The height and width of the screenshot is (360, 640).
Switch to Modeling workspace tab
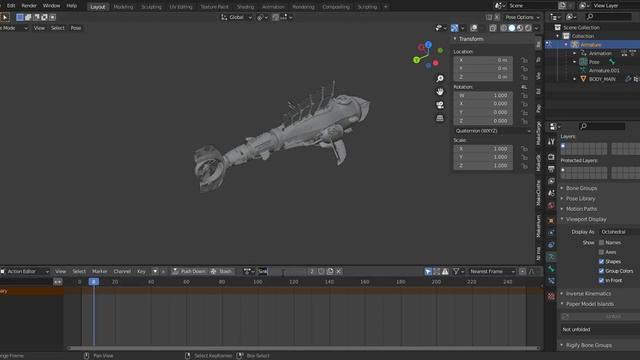pyautogui.click(x=123, y=7)
